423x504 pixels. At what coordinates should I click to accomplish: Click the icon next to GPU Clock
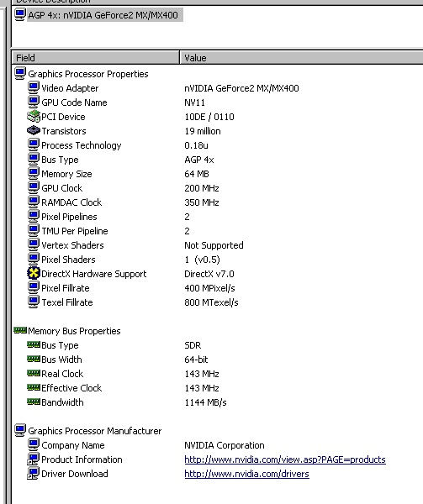point(34,187)
